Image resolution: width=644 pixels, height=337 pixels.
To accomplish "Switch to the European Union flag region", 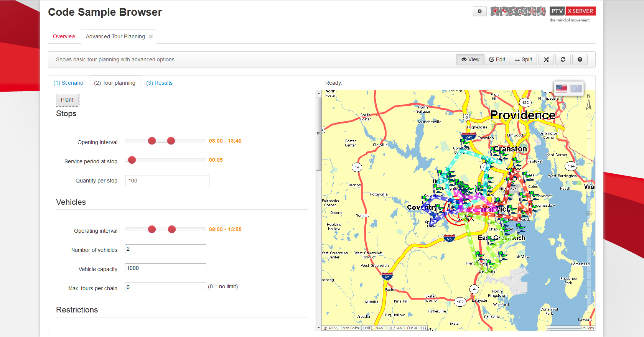I will pos(576,89).
